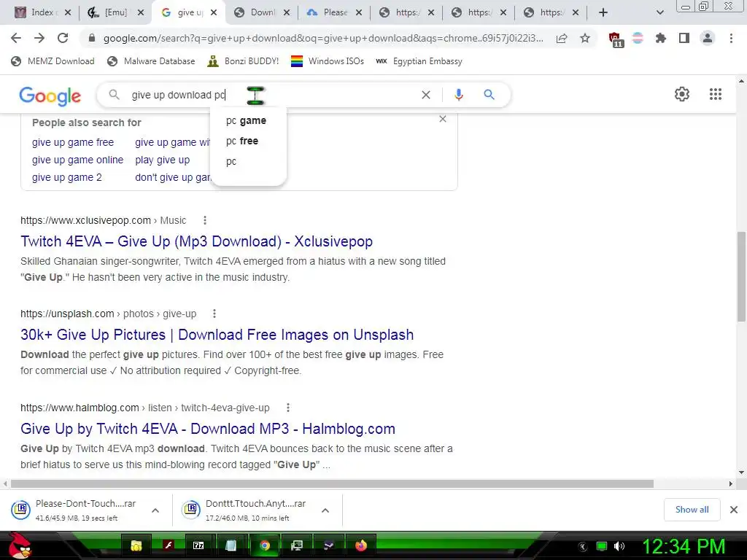Open options for the Halmblog result
Image resolution: width=747 pixels, height=560 pixels.
287,408
